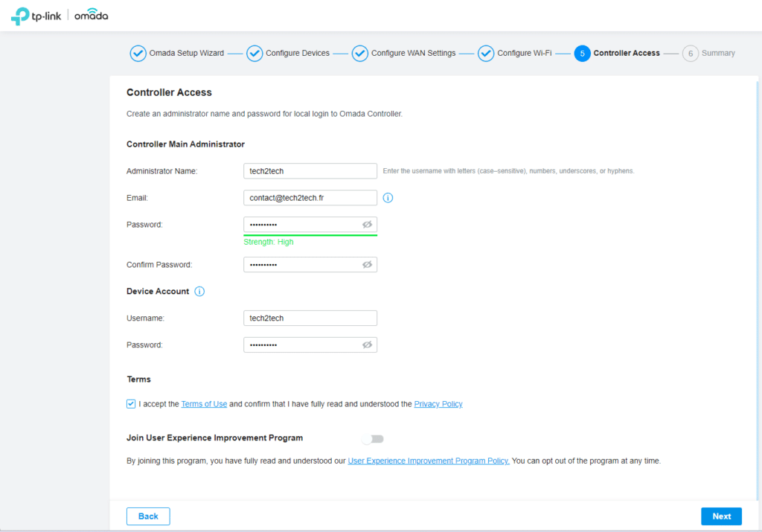Open the Privacy Policy link
The image size is (762, 532).
pyautogui.click(x=438, y=404)
